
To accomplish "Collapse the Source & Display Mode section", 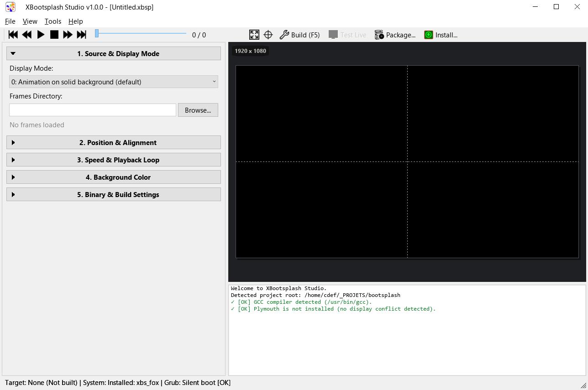I will tap(114, 53).
